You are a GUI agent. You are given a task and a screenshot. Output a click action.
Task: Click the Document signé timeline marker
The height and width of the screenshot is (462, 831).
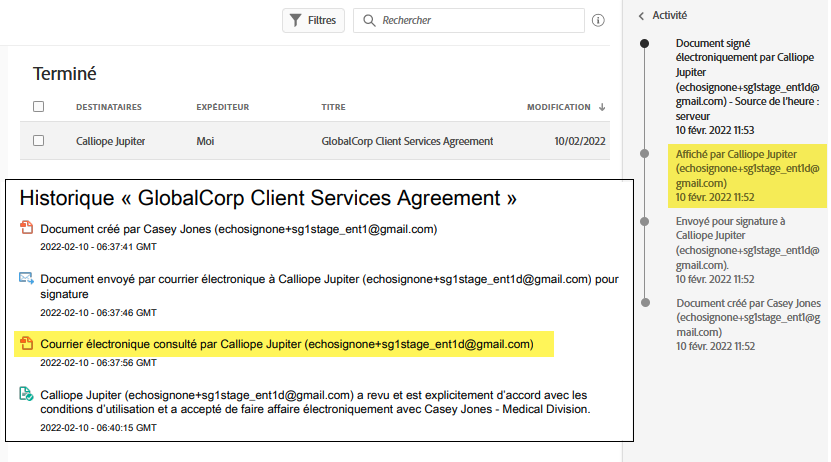coord(644,43)
